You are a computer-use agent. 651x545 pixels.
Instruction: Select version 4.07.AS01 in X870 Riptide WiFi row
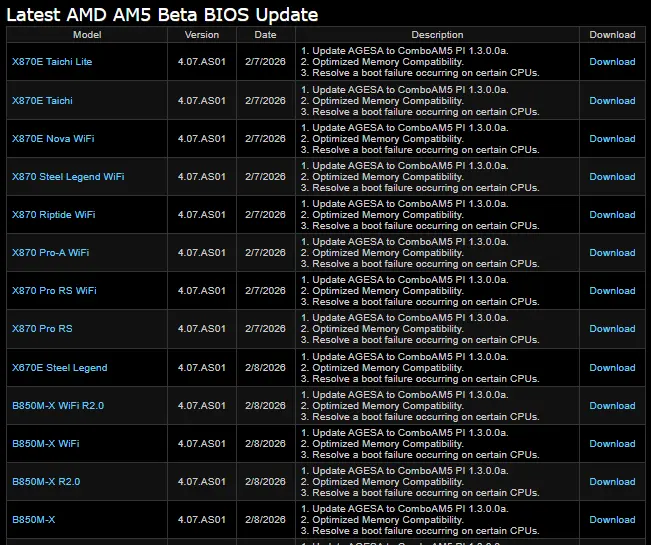[202, 215]
